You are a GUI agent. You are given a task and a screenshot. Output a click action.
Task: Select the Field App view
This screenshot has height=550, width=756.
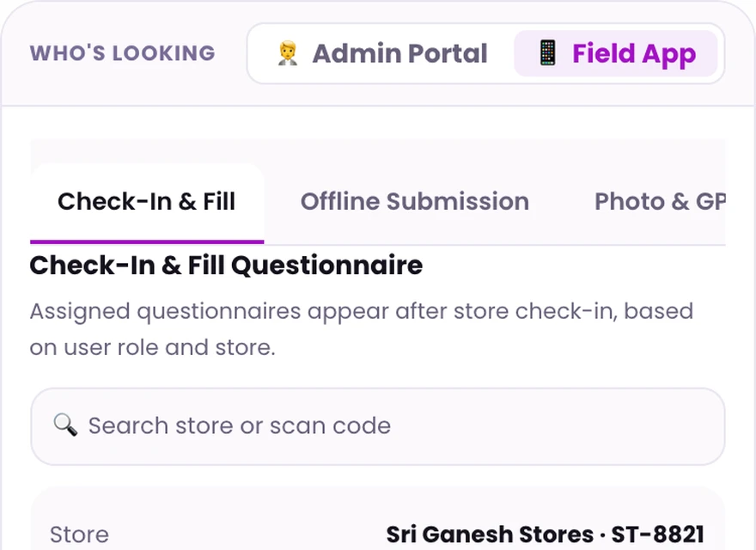(x=616, y=53)
